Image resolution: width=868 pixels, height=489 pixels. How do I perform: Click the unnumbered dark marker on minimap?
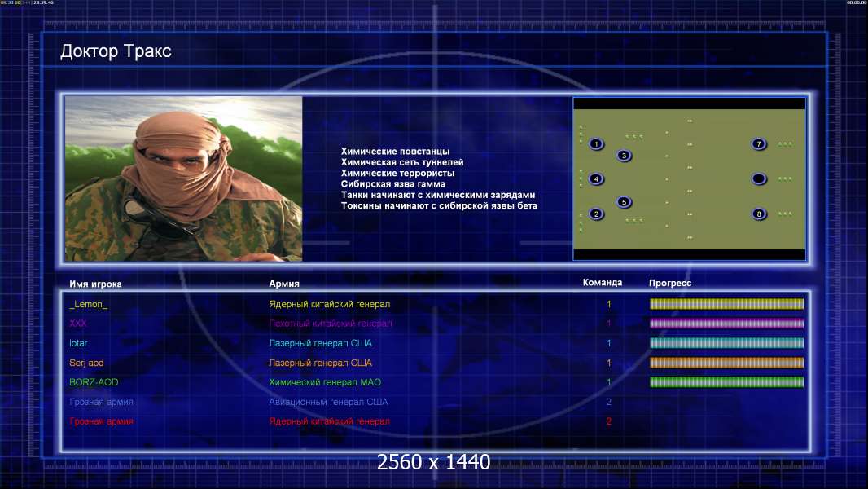(759, 178)
